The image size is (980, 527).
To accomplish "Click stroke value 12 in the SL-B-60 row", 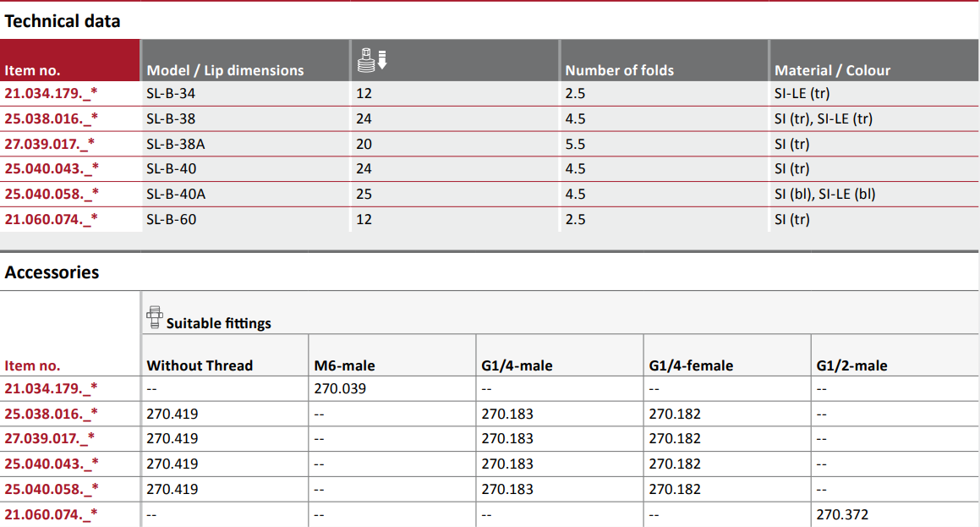I will 364,219.
